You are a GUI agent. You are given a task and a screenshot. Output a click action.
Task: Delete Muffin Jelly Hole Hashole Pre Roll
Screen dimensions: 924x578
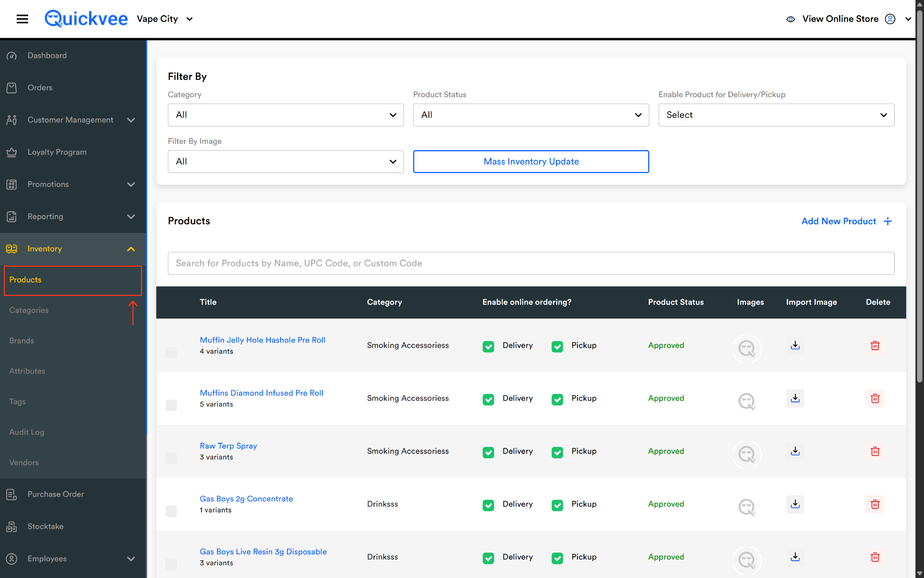coord(875,346)
